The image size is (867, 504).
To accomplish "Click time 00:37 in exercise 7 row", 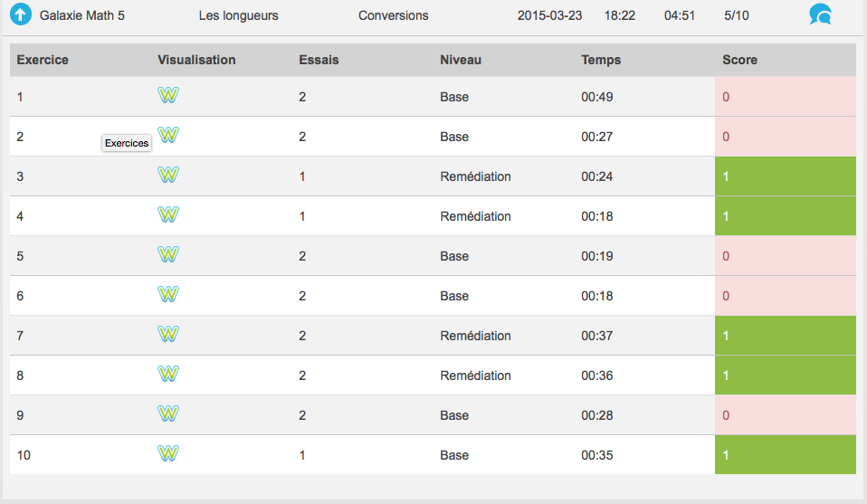I will (x=596, y=336).
